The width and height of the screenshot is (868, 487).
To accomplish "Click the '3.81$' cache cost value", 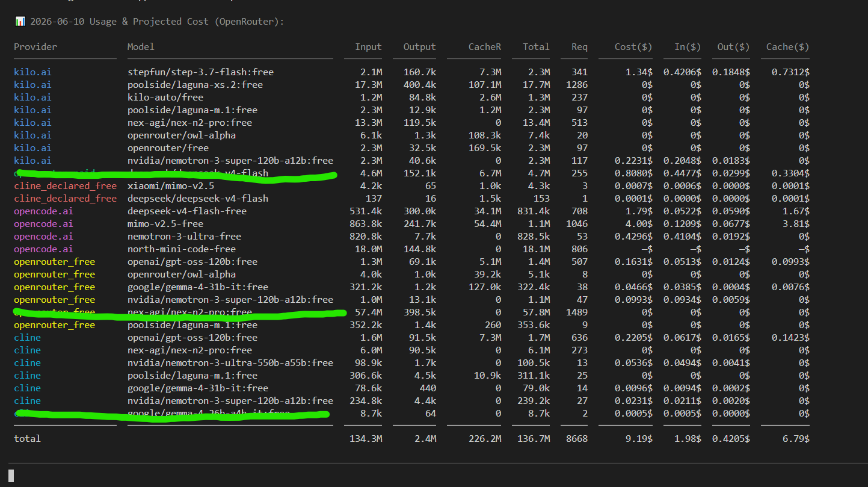I will pos(796,224).
